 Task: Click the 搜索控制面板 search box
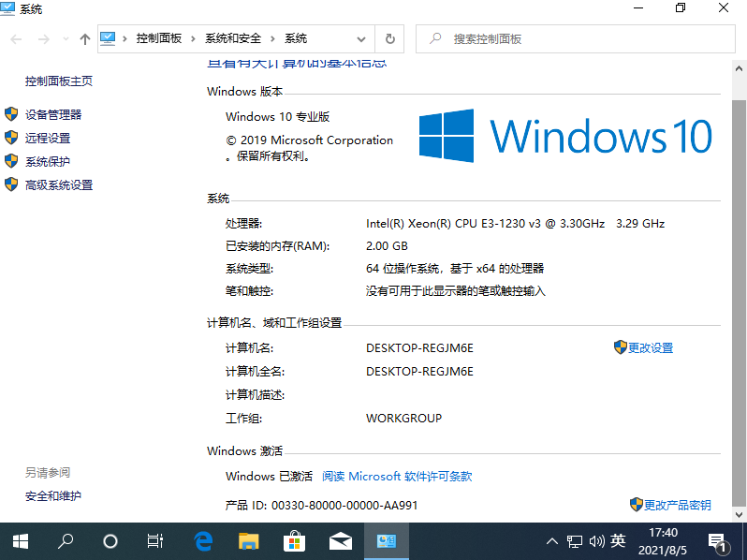[580, 39]
